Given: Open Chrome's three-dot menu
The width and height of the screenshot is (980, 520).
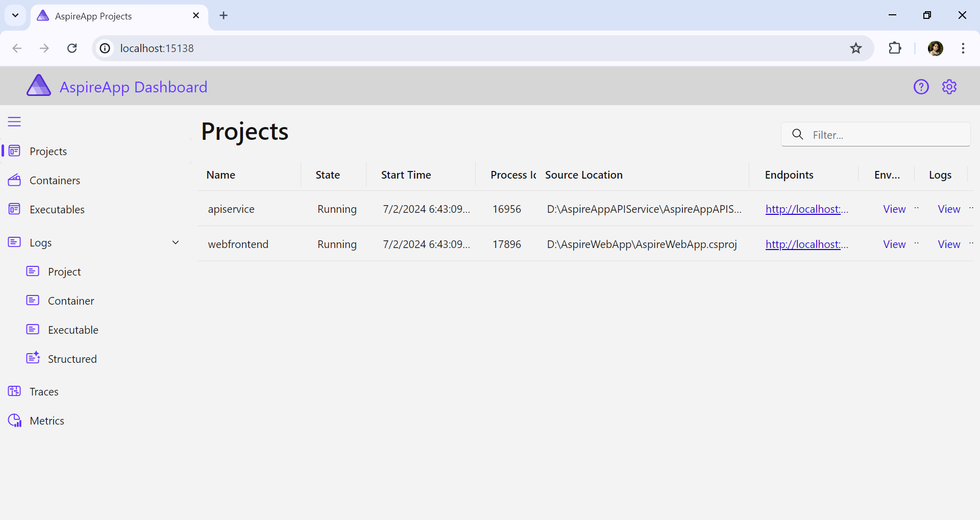Looking at the screenshot, I should coord(963,48).
